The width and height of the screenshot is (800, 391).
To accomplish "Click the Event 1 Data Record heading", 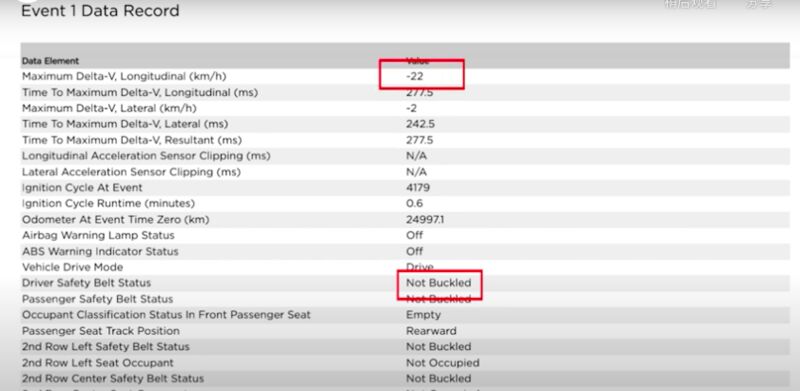I will click(100, 11).
